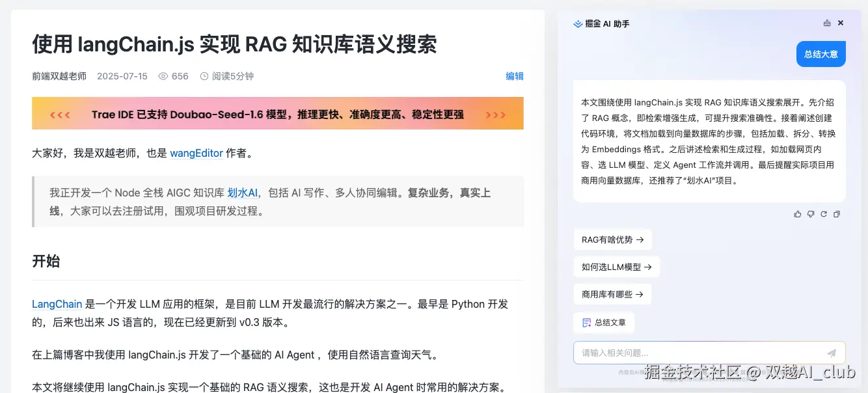The image size is (868, 393).
Task: Click author name 前端双越老师
Action: [x=59, y=76]
